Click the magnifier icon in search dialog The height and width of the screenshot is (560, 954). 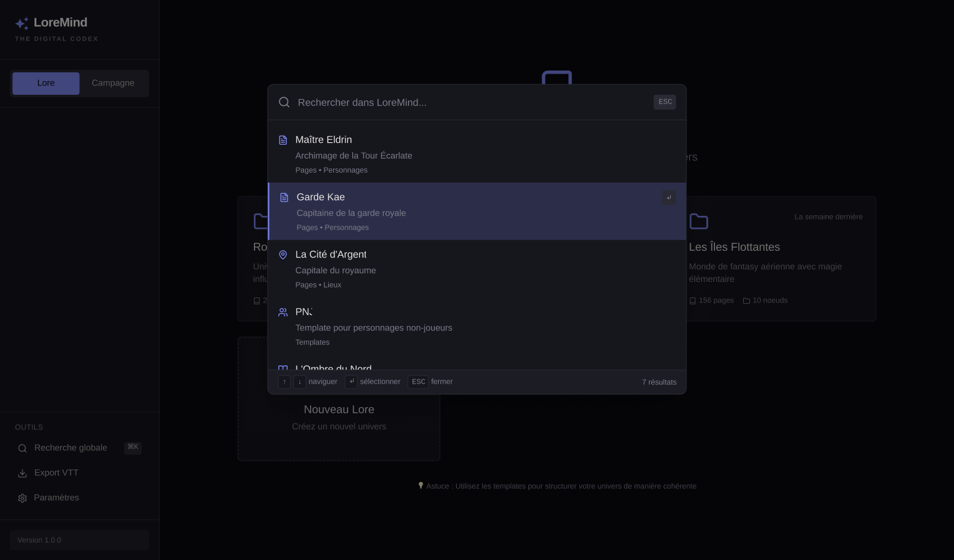click(284, 102)
